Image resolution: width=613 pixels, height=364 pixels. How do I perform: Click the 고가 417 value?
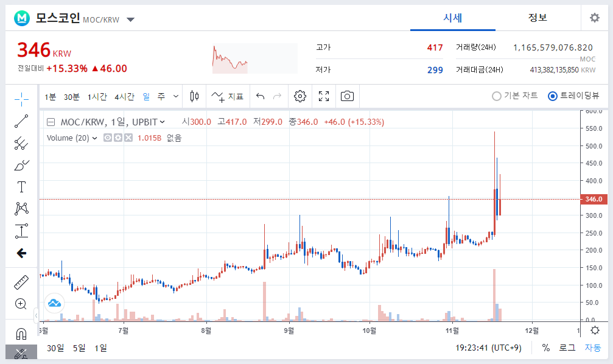(435, 47)
